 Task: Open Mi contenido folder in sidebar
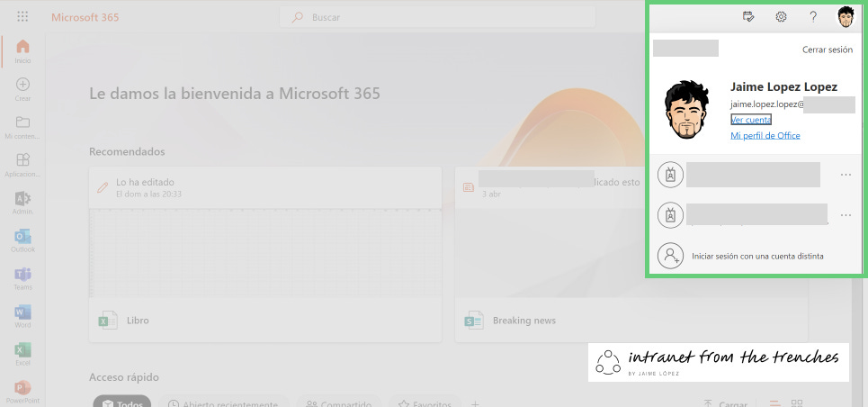click(x=22, y=127)
